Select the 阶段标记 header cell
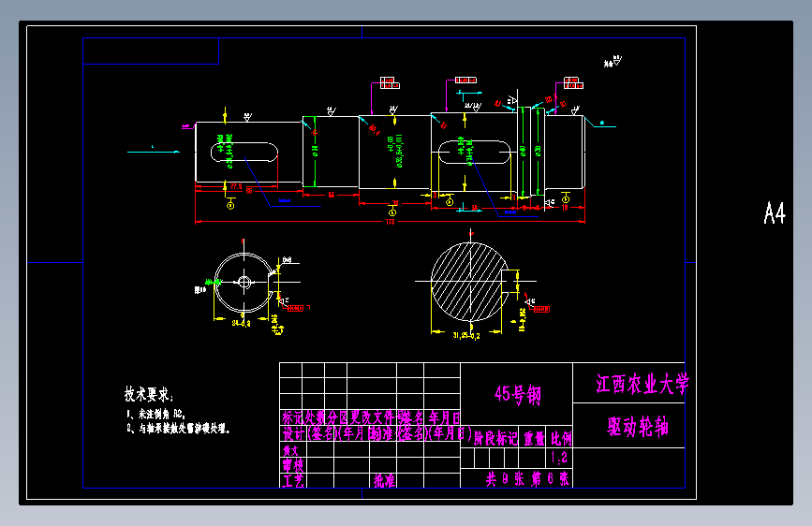Viewport: 812px width, 526px height. pos(495,439)
